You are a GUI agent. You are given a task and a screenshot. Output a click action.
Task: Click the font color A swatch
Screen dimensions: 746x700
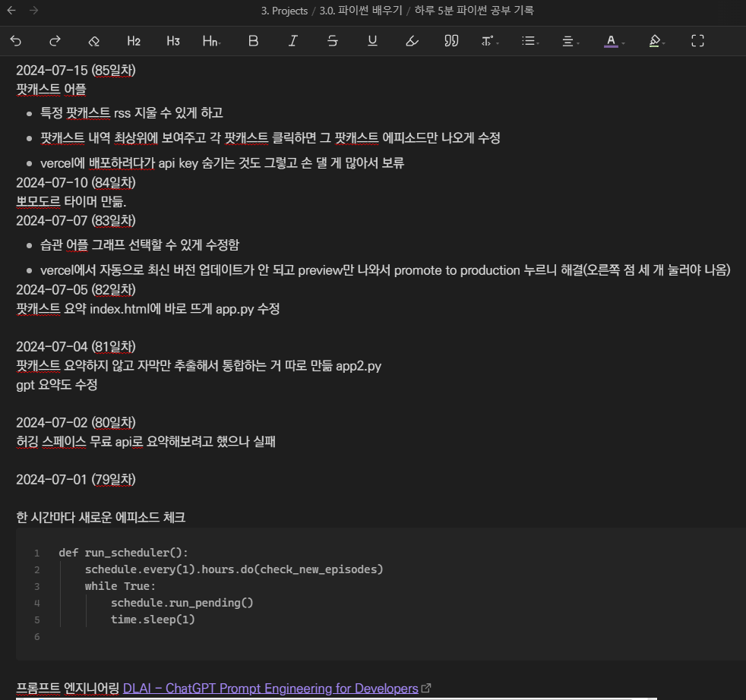[612, 41]
